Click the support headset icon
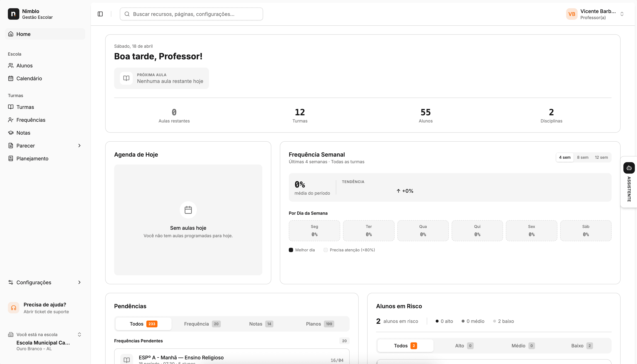637x364 pixels. 14,308
